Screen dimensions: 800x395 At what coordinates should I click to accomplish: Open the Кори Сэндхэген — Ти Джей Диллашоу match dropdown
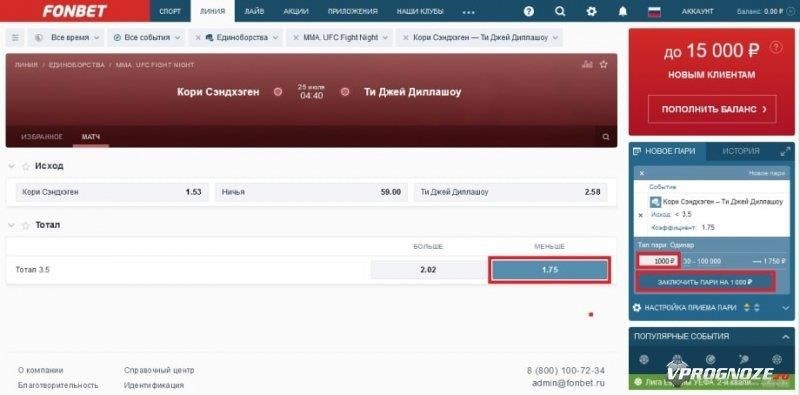480,38
